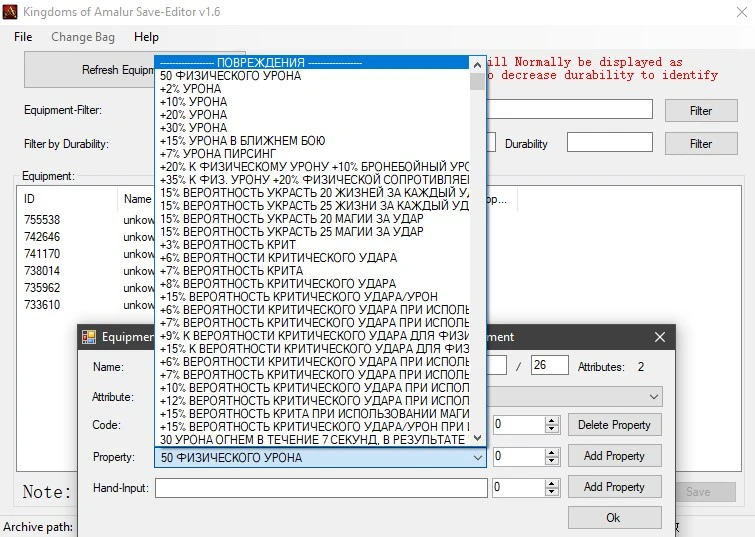Select +20% К ФИЗИЧЕСКОМУ УРОНУ +10% БРОНЕБОЙНЫЙ
Image resolution: width=755 pixels, height=537 pixels.
pos(312,167)
